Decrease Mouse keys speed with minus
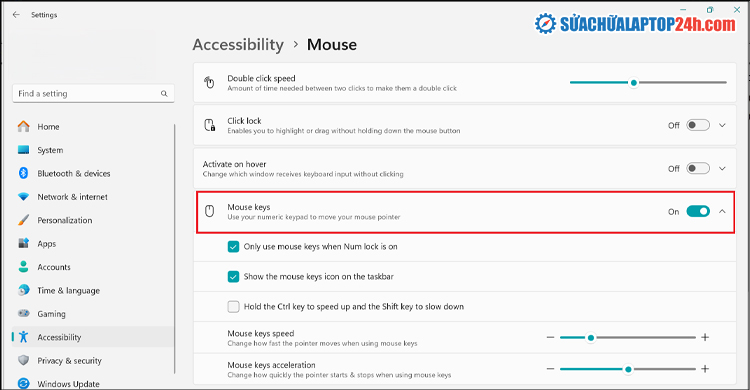 point(550,337)
